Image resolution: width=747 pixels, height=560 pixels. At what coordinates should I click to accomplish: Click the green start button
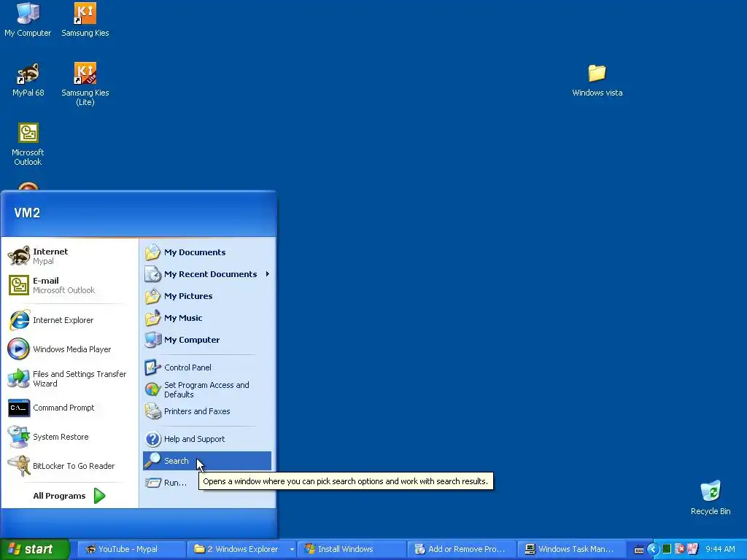click(35, 549)
